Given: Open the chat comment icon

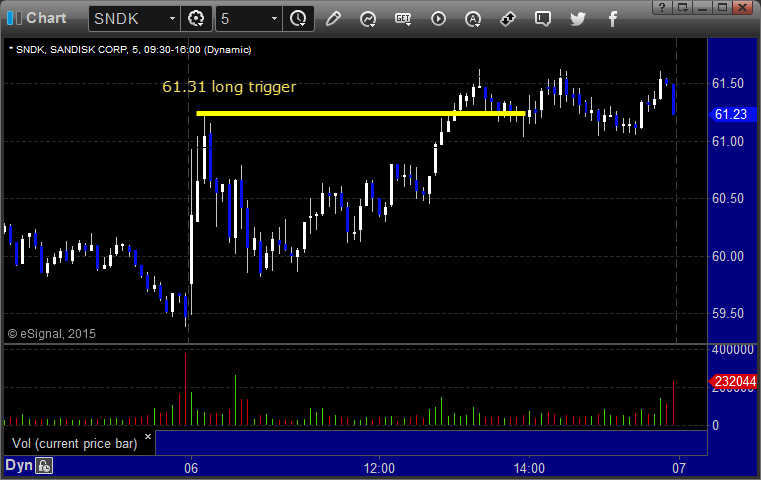Looking at the screenshot, I should [x=543, y=19].
